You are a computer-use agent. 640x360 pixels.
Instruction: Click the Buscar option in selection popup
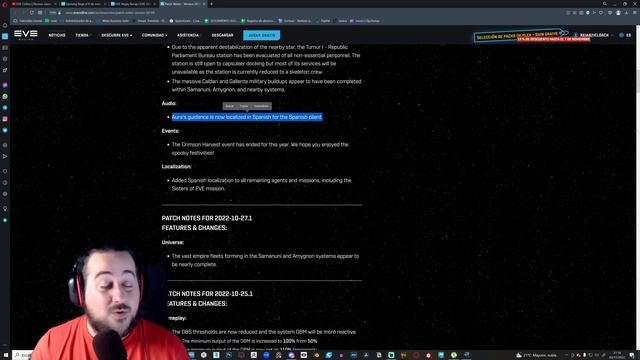click(x=229, y=106)
